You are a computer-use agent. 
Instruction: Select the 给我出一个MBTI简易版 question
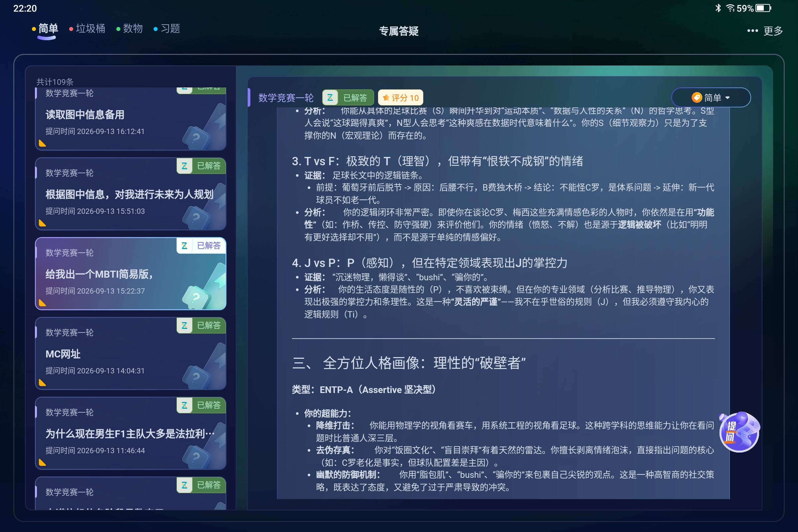coord(131,273)
